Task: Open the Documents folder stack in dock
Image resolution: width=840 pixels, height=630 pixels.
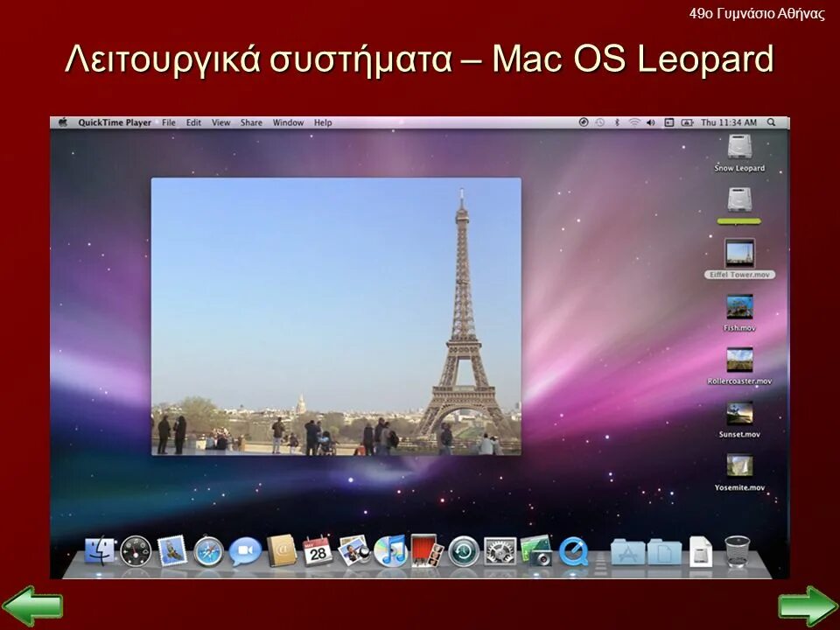Action: point(664,552)
